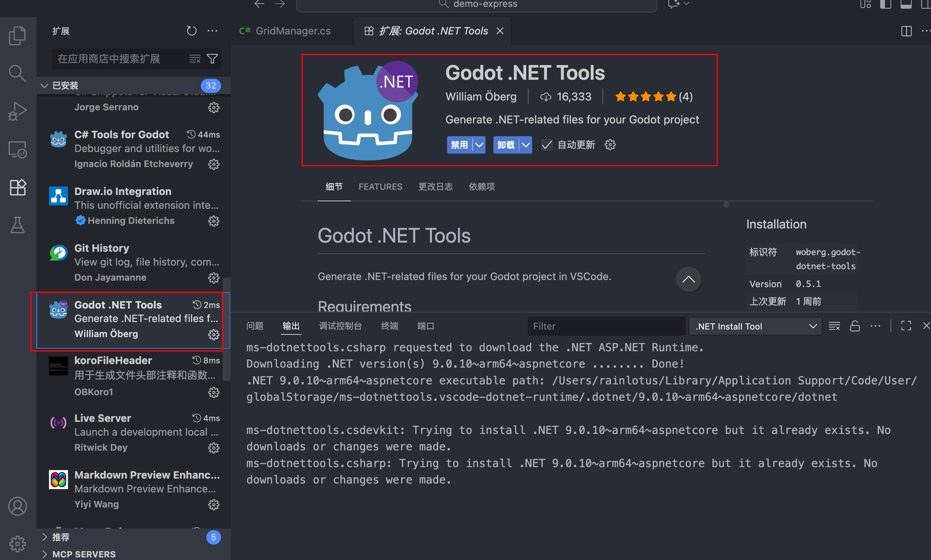Open the .NET Install Tool output dropdown
This screenshot has width=931, height=560.
pos(755,326)
